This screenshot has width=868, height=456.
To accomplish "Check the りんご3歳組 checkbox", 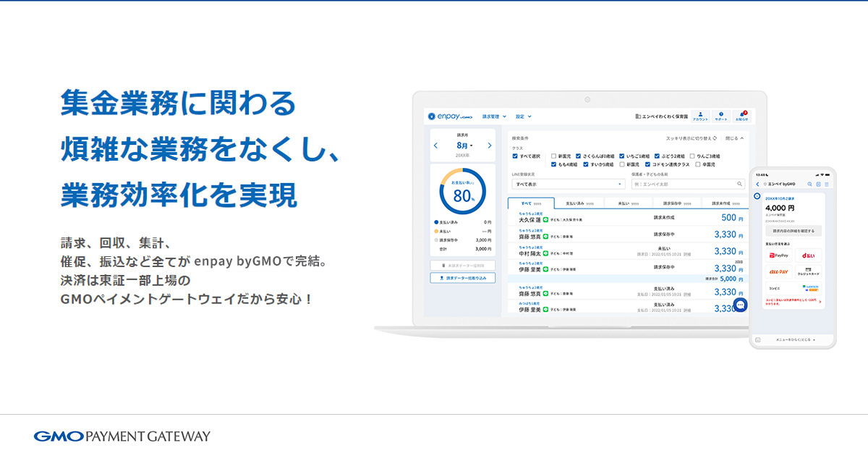I will click(x=692, y=156).
